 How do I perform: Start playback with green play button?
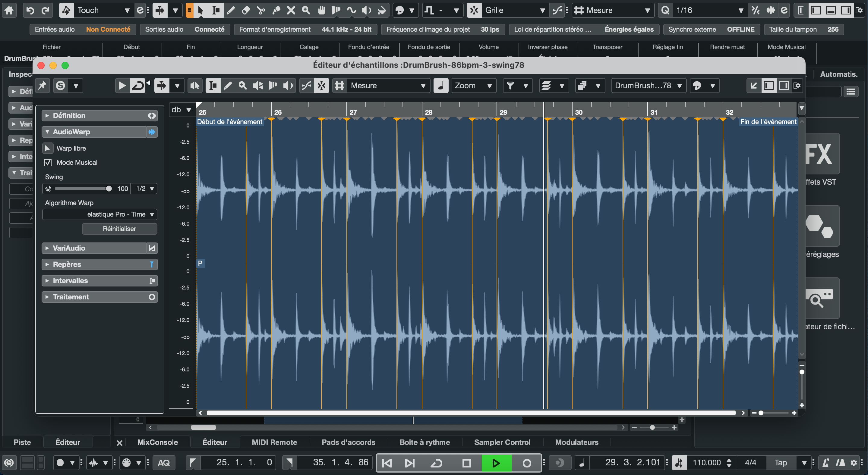[496, 463]
